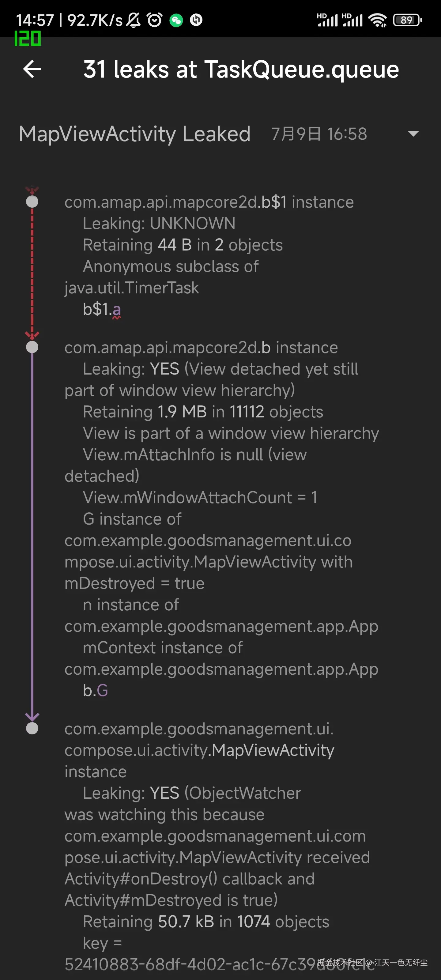Tap the alarm clock status icon
The image size is (441, 980).
[x=154, y=20]
